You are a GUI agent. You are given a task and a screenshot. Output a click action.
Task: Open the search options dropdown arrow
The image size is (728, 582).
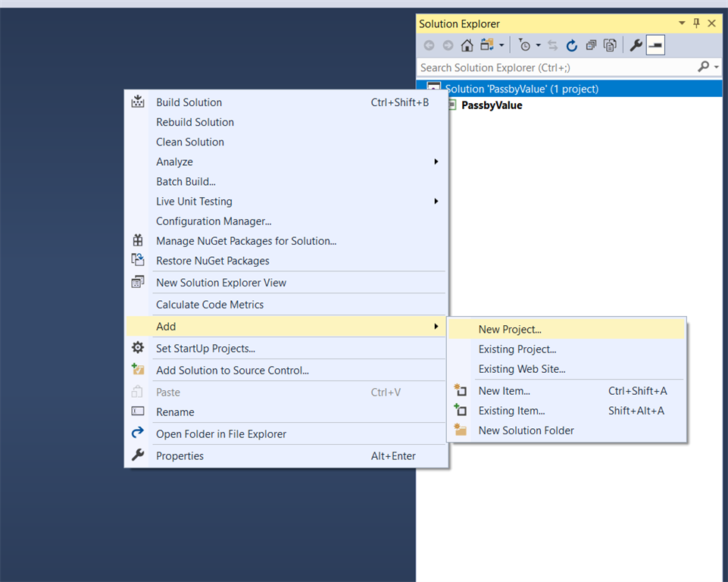pyautogui.click(x=717, y=67)
